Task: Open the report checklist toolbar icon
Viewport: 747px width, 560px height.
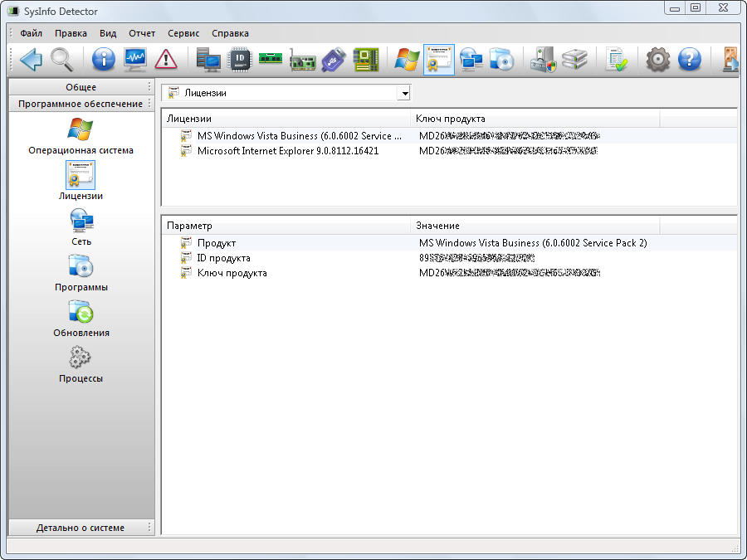Action: [616, 60]
